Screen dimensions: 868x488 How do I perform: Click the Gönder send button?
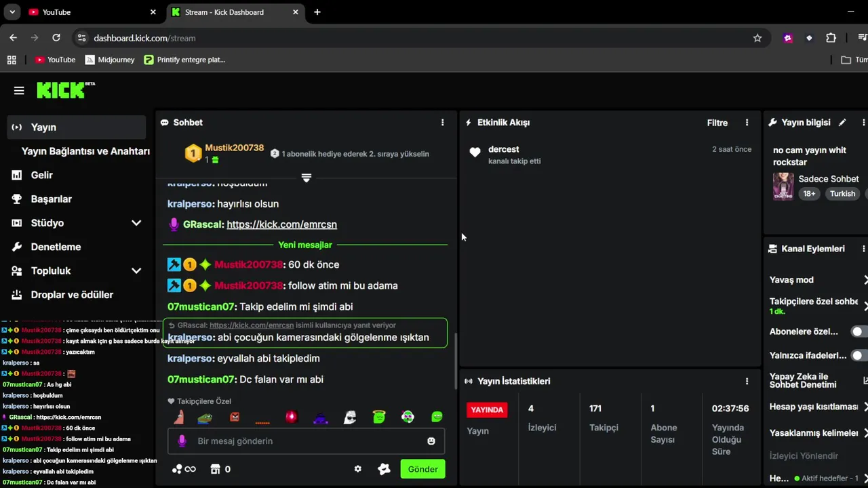422,469
